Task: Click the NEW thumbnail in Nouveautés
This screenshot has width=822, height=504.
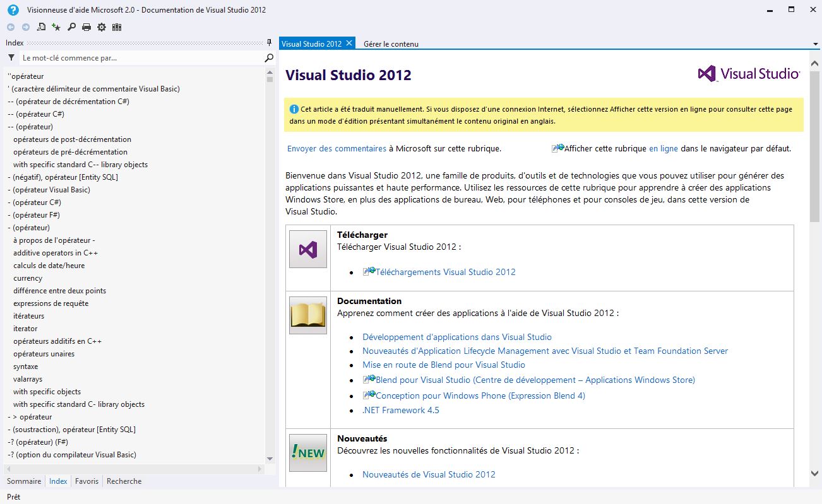Action: 308,453
